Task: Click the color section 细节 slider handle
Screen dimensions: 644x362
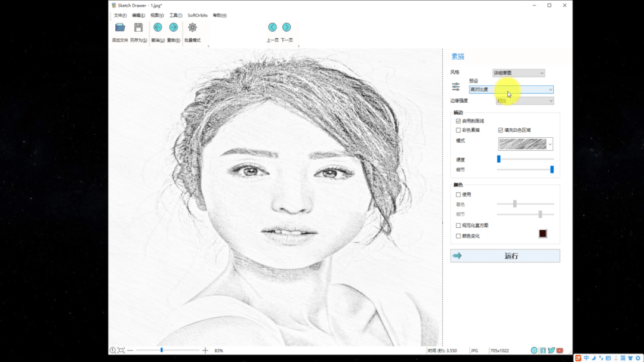Action: (541, 214)
